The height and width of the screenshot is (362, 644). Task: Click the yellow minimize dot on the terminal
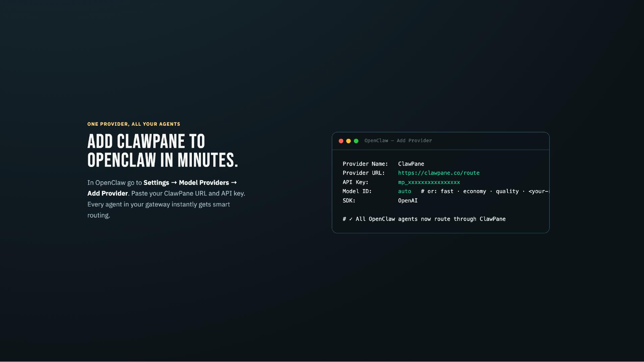coord(348,141)
